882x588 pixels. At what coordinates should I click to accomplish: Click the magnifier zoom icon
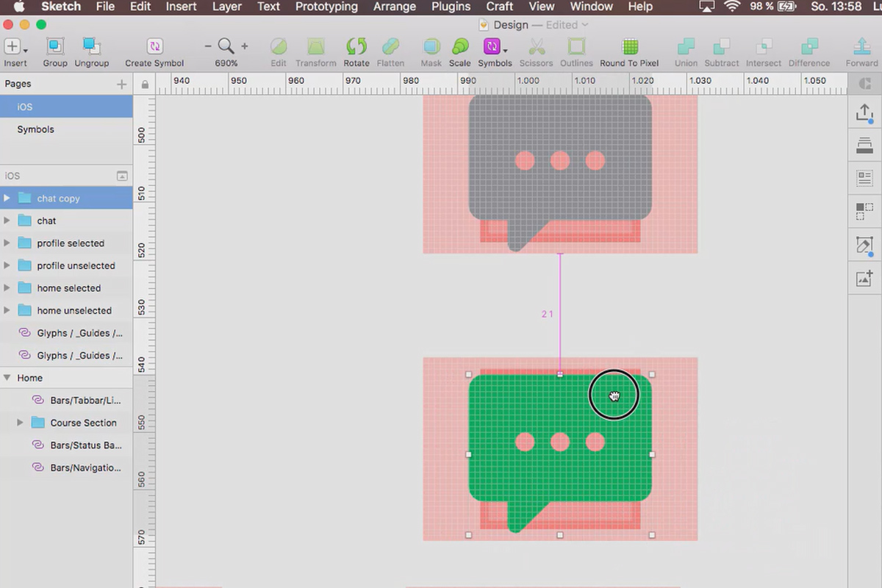click(226, 46)
